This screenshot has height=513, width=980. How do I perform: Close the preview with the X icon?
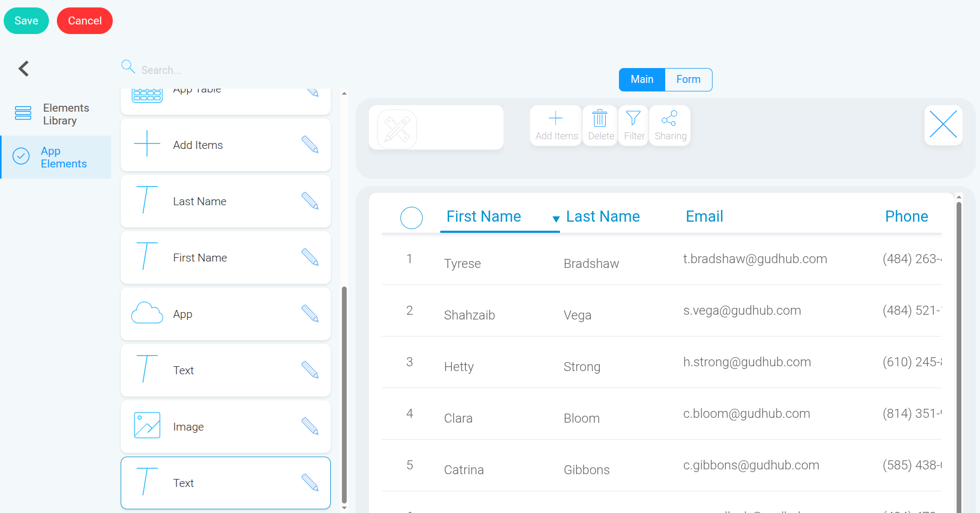pos(943,125)
